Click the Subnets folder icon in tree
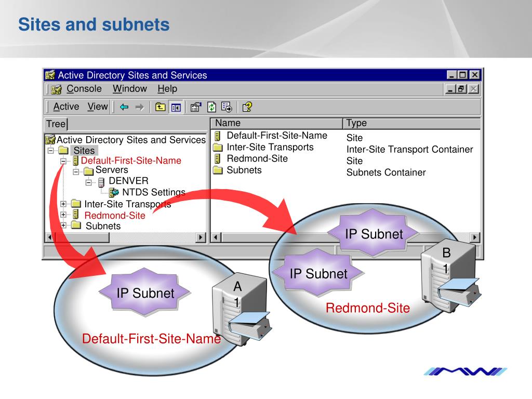 tap(76, 225)
